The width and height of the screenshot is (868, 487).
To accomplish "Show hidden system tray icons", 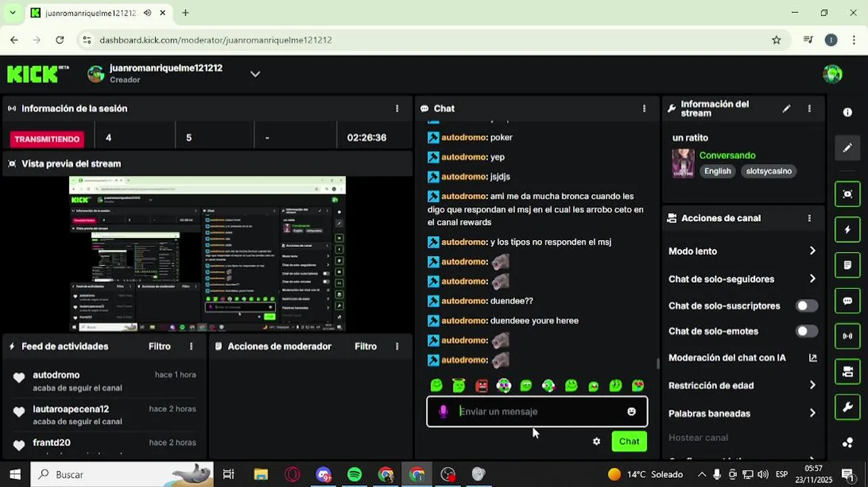I will pyautogui.click(x=701, y=474).
